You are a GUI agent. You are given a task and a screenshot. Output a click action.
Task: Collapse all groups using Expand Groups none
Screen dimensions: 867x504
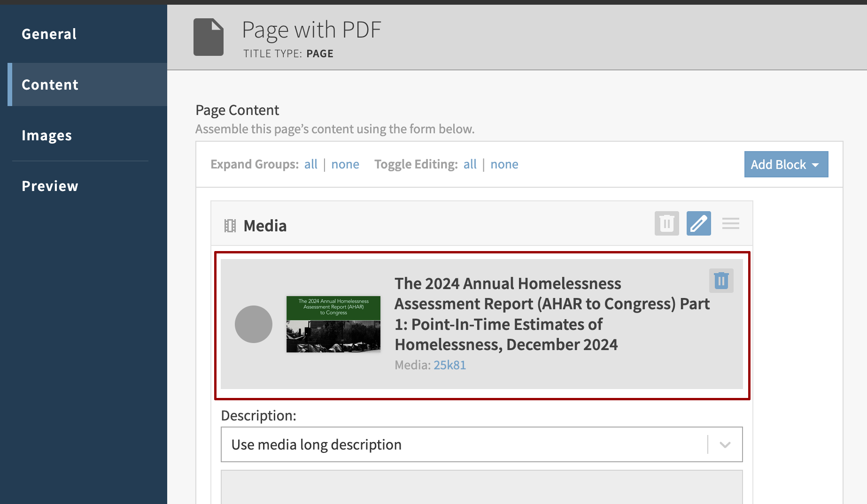[345, 164]
